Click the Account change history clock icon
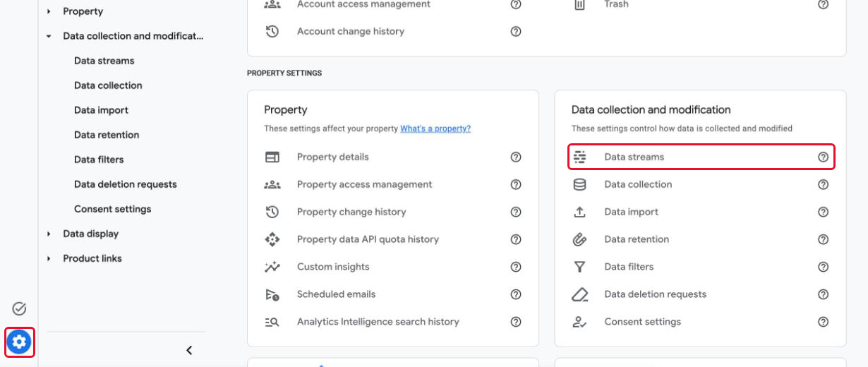Image resolution: width=868 pixels, height=367 pixels. tap(272, 31)
